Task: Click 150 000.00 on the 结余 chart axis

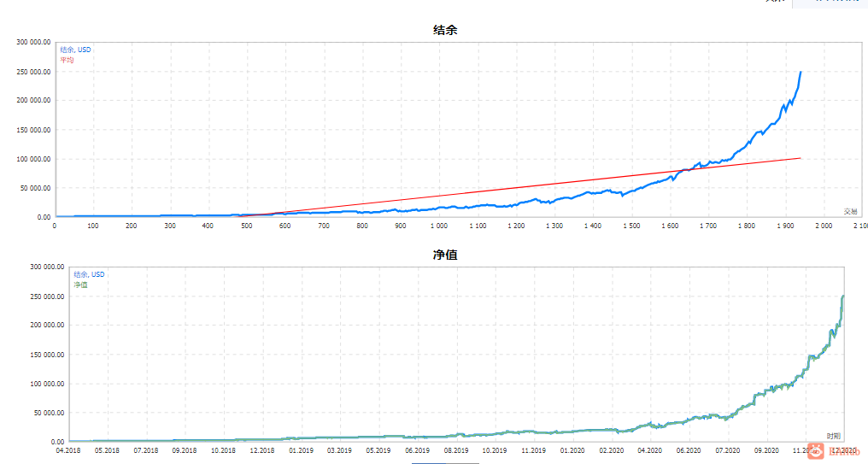Action: pyautogui.click(x=33, y=130)
